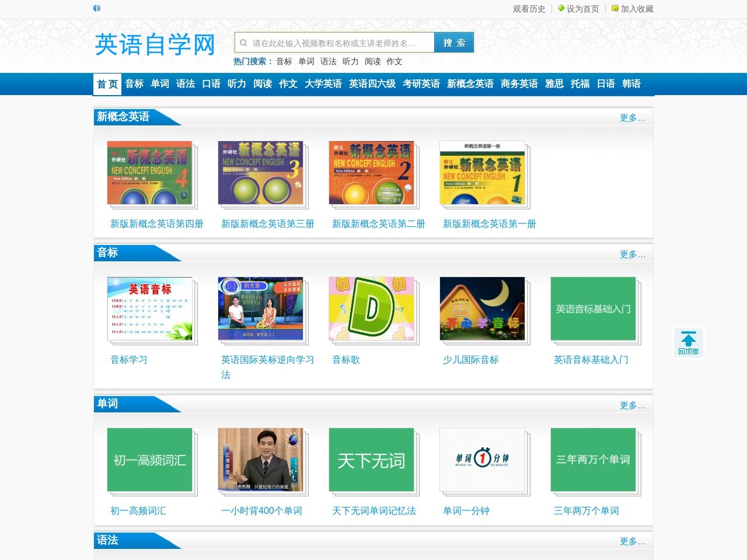Expand 更多 in 单词 section
747x560 pixels.
(x=632, y=405)
